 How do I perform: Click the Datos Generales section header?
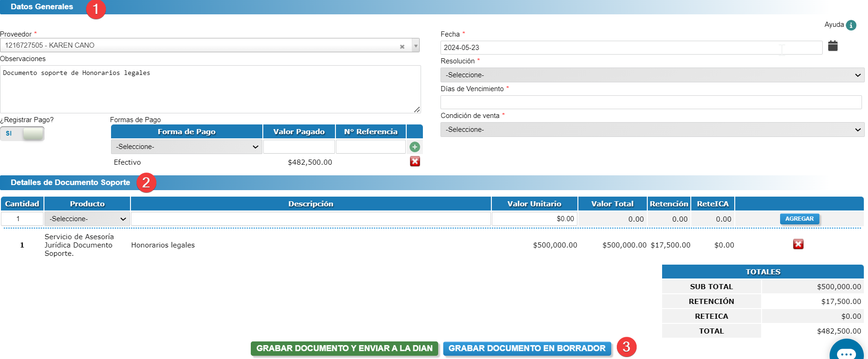[42, 7]
